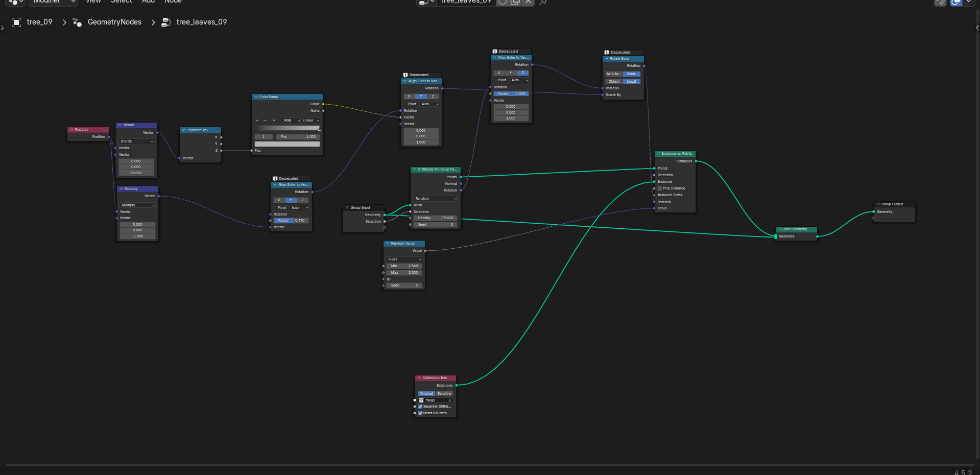Click the tree_09 object icon in breadcrumb
Image resolution: width=980 pixels, height=475 pixels.
click(x=16, y=22)
